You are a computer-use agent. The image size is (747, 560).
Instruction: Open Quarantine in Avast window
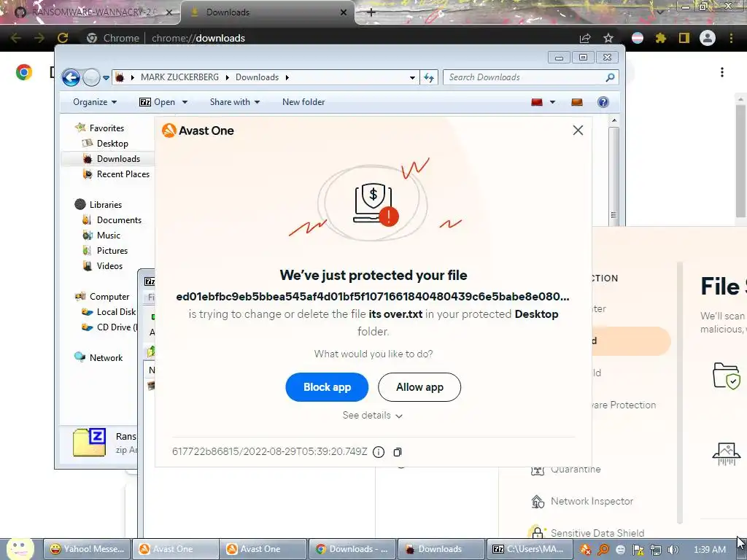[566, 470]
